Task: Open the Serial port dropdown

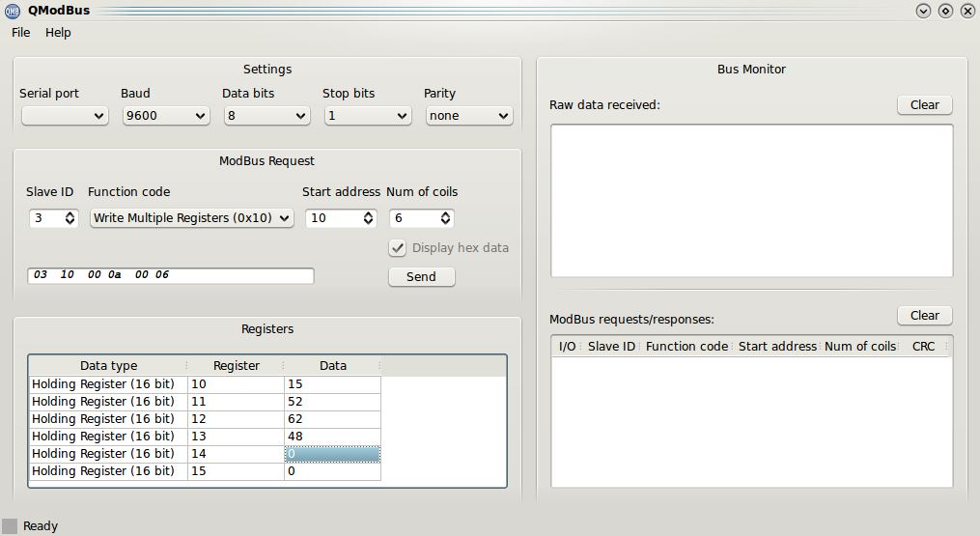Action: pyautogui.click(x=65, y=116)
